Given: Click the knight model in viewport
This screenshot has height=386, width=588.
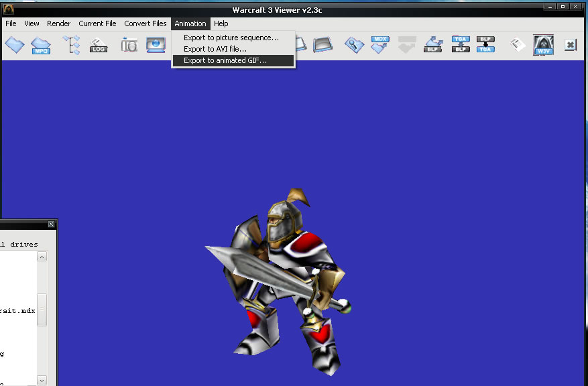Looking at the screenshot, I should [278, 282].
